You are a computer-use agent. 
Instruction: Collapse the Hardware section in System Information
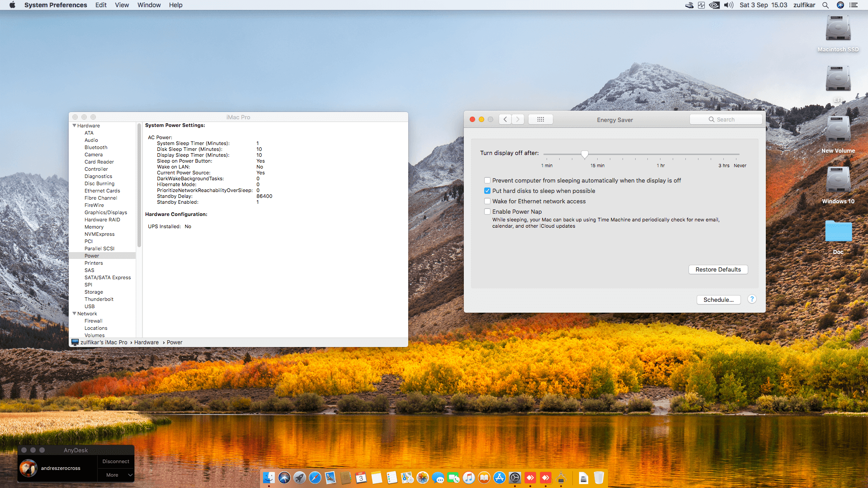tap(75, 126)
